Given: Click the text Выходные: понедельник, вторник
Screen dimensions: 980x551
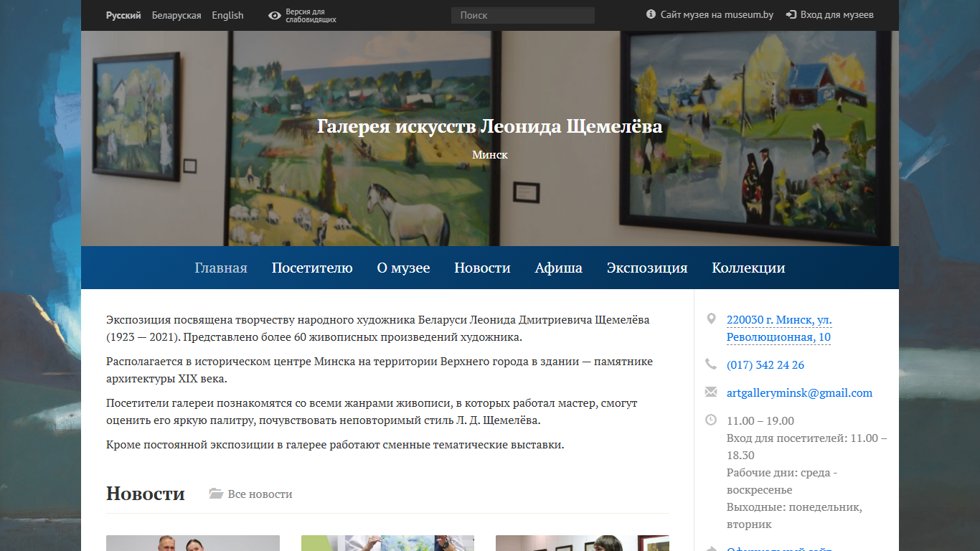Looking at the screenshot, I should pyautogui.click(x=794, y=516).
